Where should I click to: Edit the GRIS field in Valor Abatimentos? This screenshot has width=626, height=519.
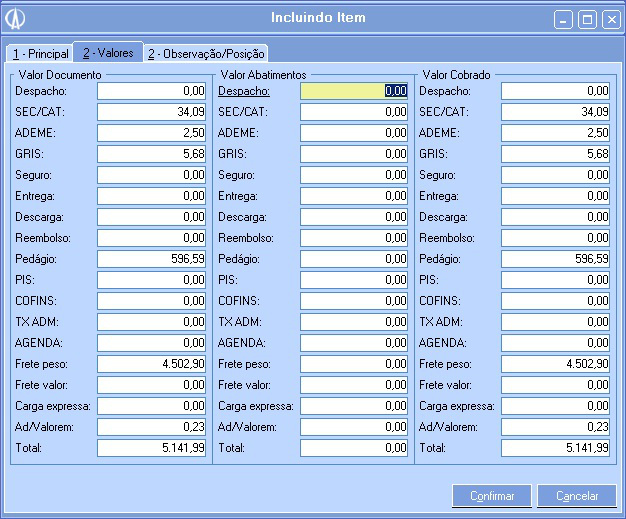354,154
